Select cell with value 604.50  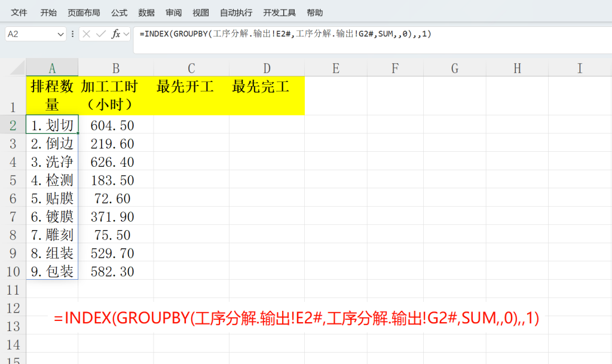coord(116,124)
